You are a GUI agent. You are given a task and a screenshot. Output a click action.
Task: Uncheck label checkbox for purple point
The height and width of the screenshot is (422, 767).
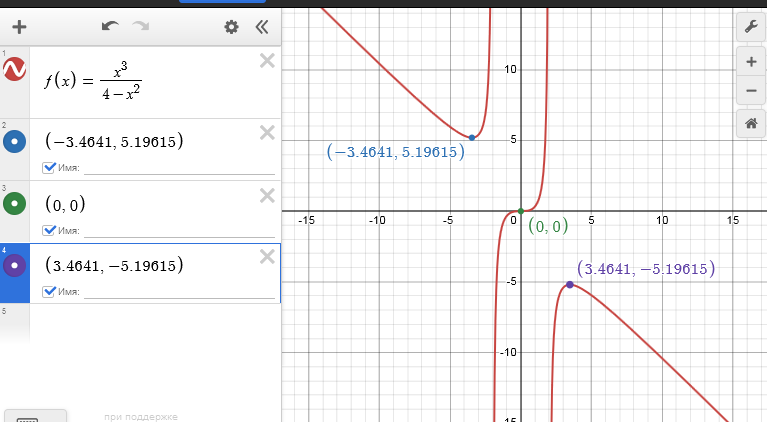[x=49, y=292]
